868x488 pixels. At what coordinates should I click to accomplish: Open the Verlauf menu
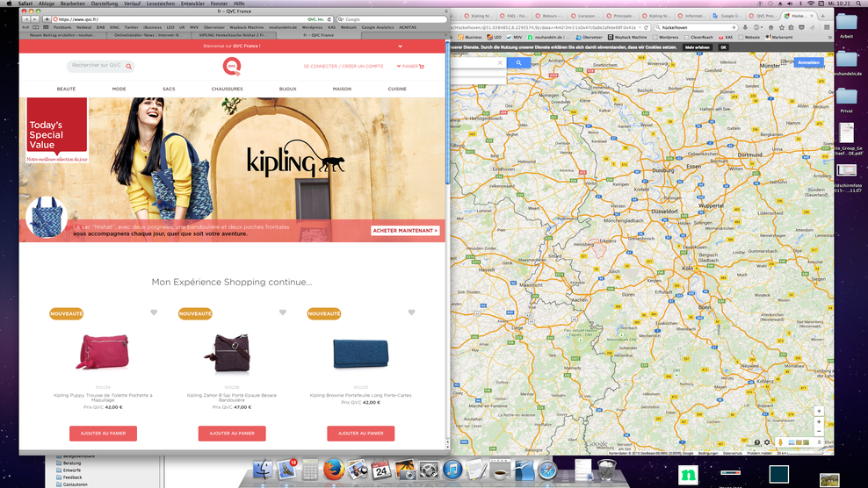click(x=132, y=4)
